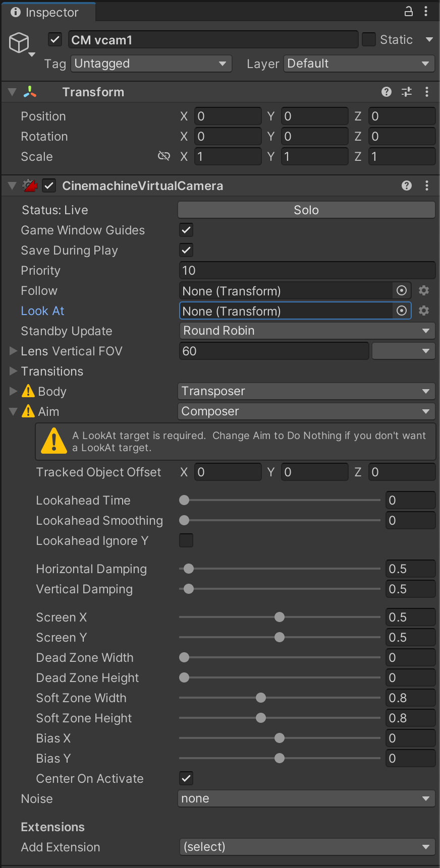The height and width of the screenshot is (868, 440).
Task: Open Transform component help reference
Action: pyautogui.click(x=387, y=92)
